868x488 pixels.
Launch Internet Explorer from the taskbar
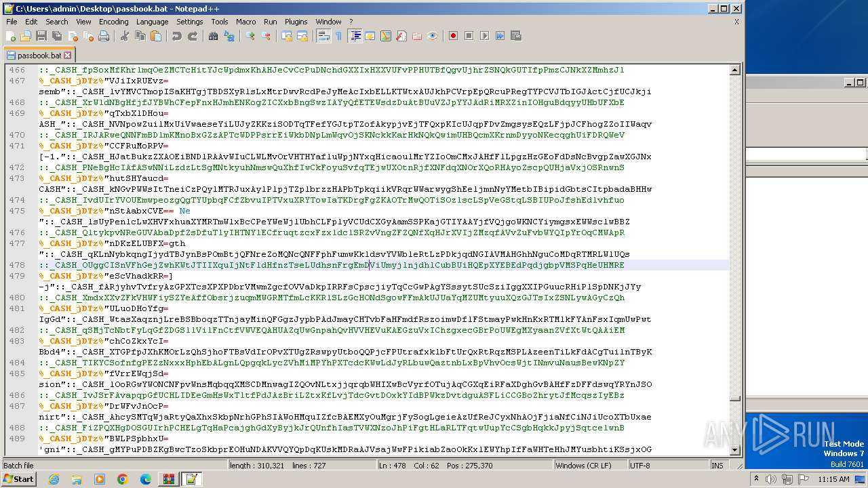point(54,479)
